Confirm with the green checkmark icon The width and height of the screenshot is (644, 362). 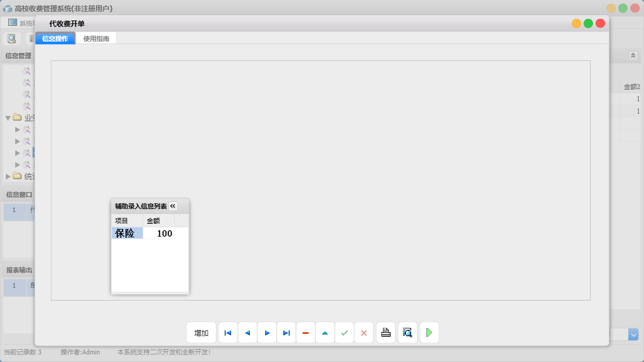344,333
